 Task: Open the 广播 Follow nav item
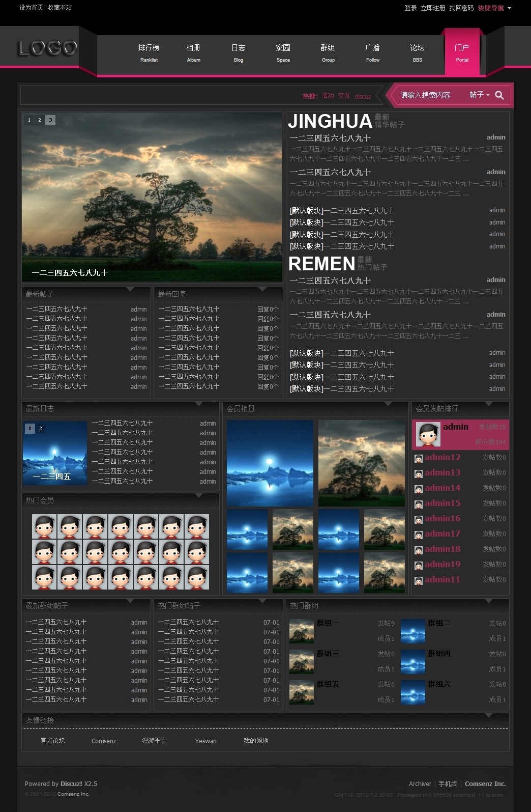(x=373, y=53)
